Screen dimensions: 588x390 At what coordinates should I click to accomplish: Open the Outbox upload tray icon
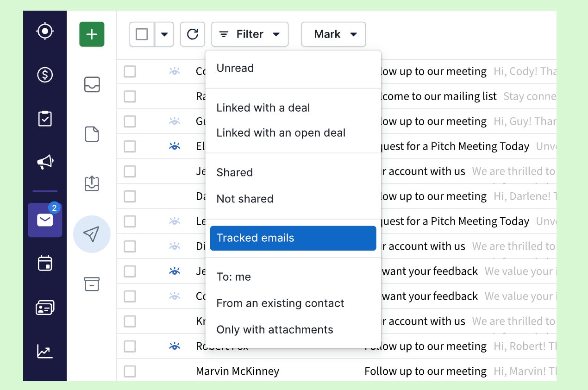pos(92,183)
